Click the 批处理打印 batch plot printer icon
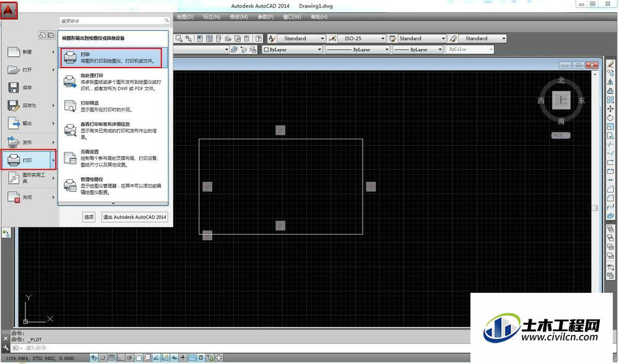 click(71, 82)
